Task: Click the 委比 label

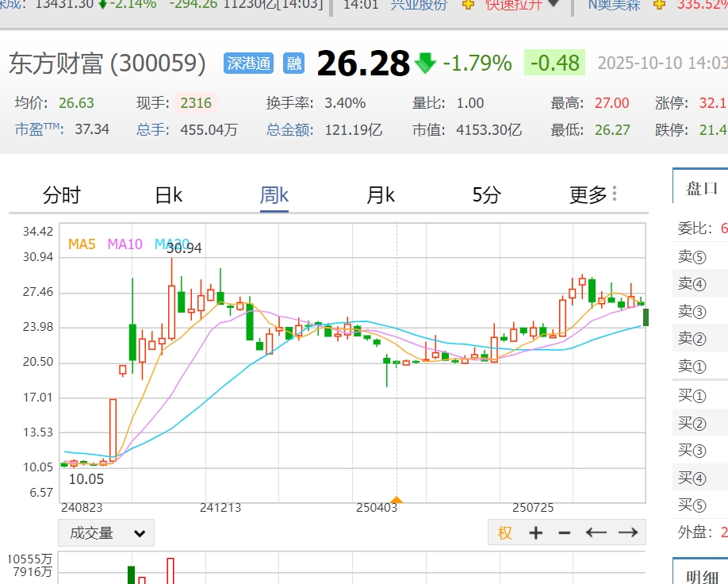Action: click(695, 228)
